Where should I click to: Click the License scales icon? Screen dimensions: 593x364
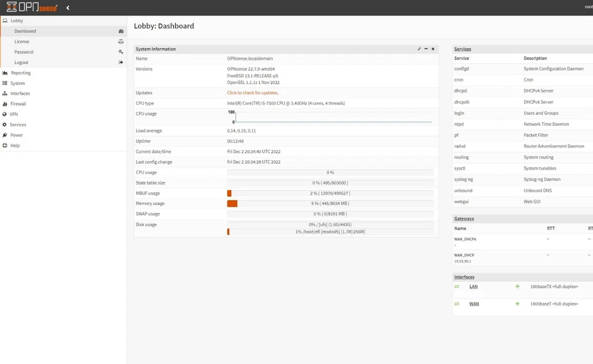pos(121,41)
